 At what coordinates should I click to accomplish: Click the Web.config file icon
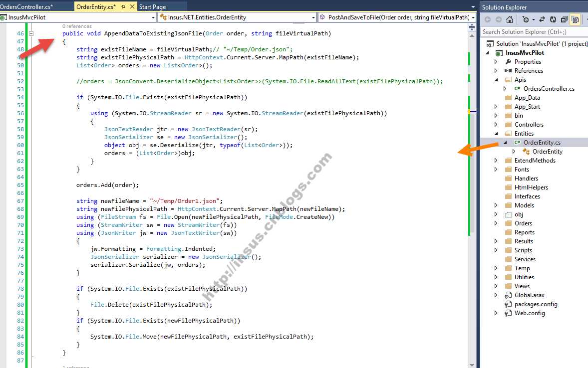point(508,313)
